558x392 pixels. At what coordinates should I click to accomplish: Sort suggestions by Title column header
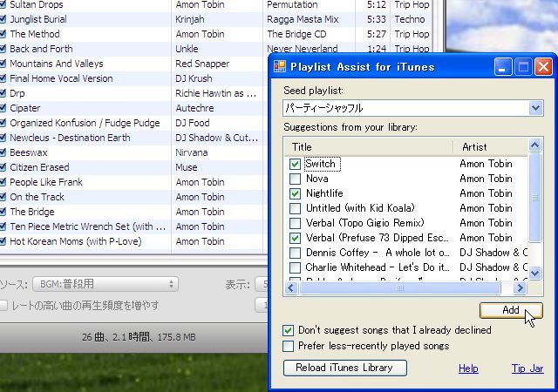369,147
